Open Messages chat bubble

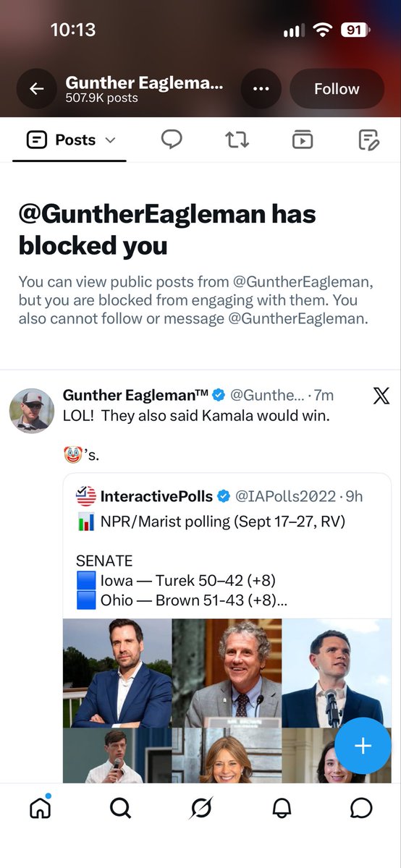pos(360,807)
